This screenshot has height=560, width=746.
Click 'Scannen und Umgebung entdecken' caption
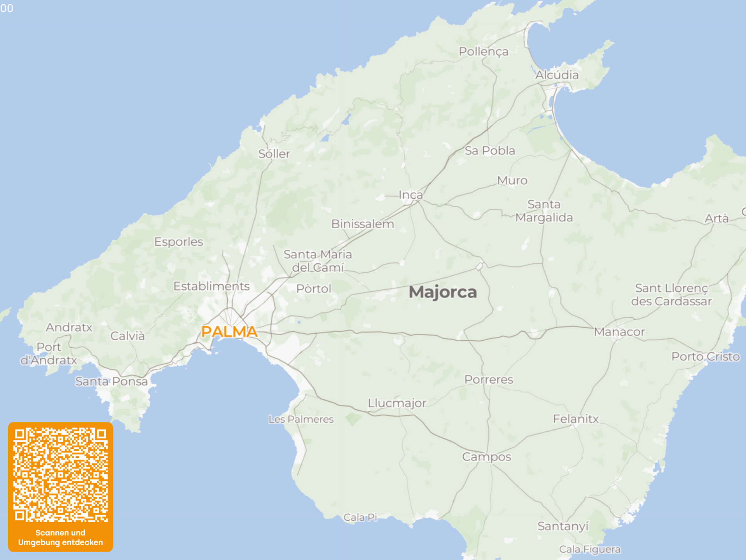(x=60, y=537)
